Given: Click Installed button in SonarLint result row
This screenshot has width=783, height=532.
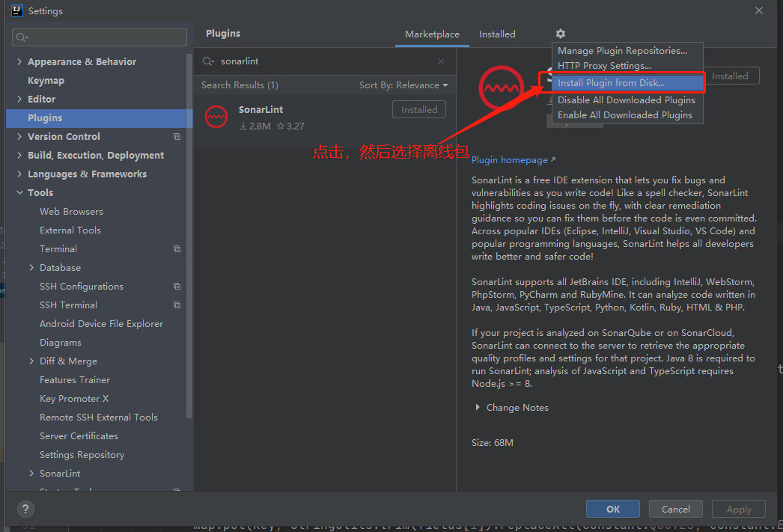Looking at the screenshot, I should pyautogui.click(x=419, y=110).
